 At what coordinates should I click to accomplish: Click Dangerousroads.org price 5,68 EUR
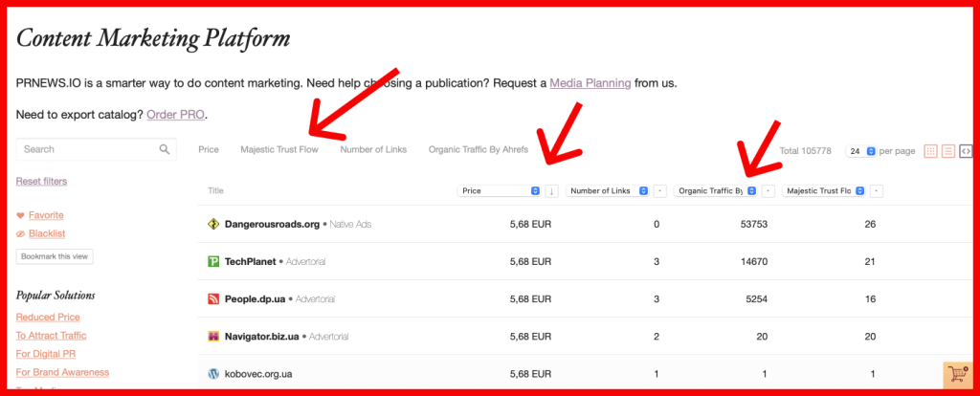(x=530, y=224)
